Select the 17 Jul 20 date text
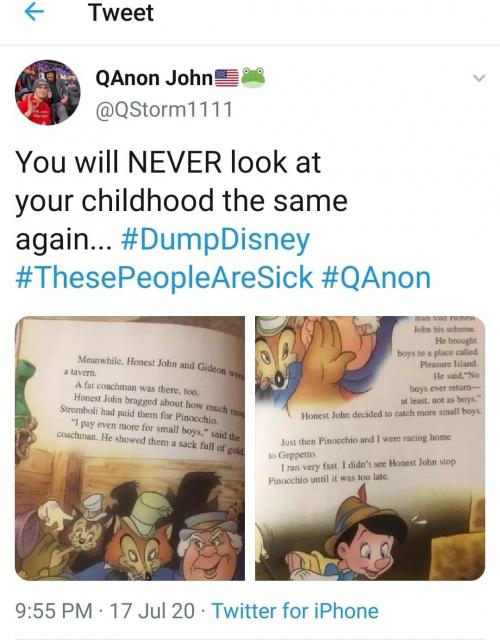 (152, 611)
